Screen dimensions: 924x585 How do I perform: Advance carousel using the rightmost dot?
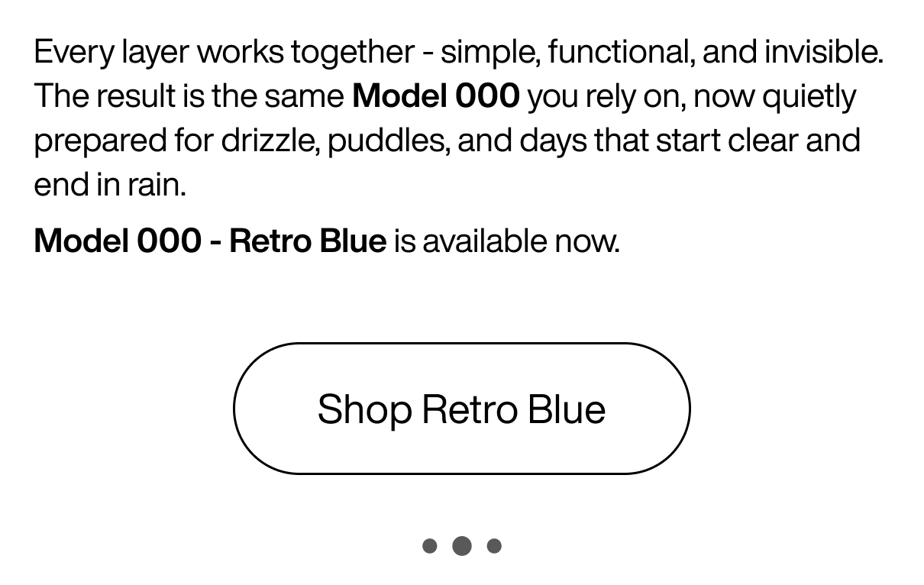[494, 545]
